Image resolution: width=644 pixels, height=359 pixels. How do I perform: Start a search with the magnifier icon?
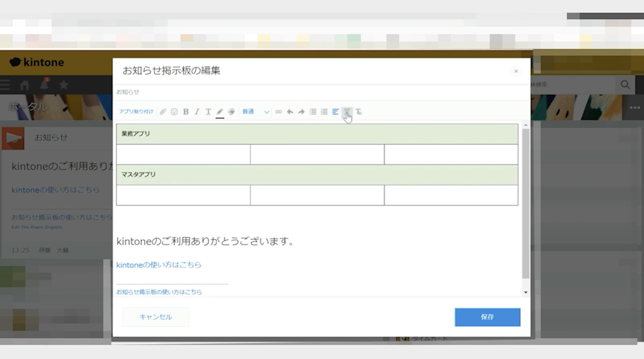coord(625,85)
